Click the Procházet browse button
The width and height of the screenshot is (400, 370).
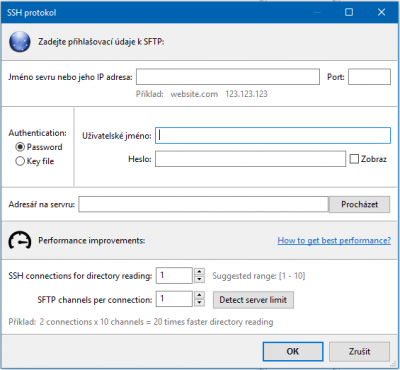click(359, 204)
